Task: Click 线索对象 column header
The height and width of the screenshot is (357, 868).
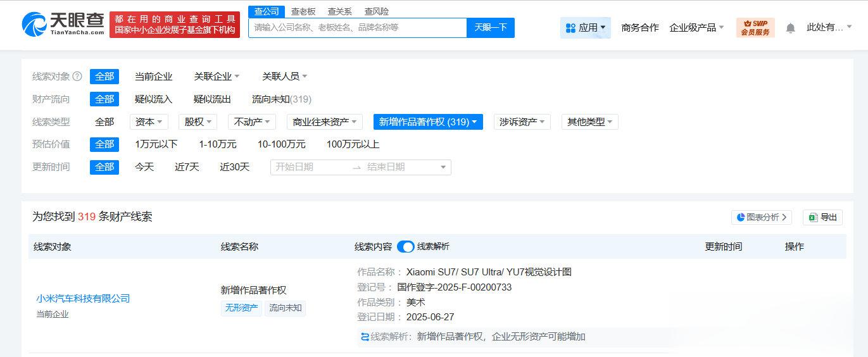Action: pyautogui.click(x=53, y=247)
